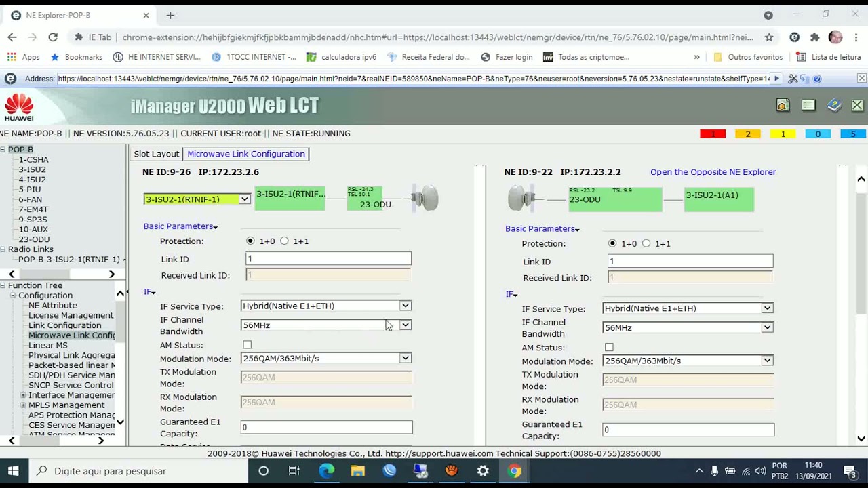This screenshot has width=868, height=488.
Task: Select opposite NE Protection 1+1 radio
Action: click(646, 243)
